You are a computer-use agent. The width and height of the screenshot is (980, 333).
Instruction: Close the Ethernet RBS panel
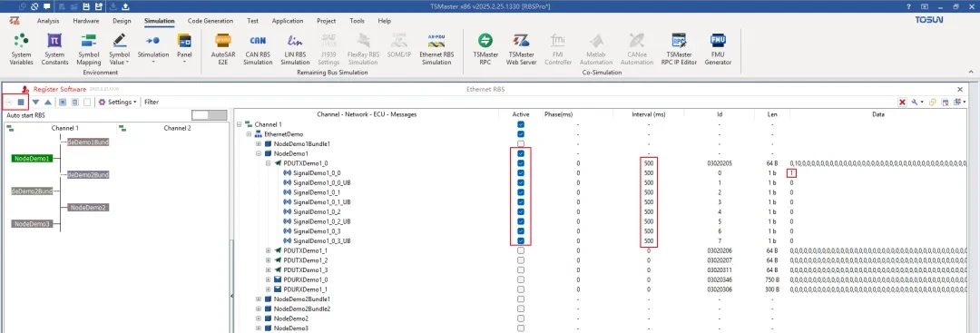[x=960, y=89]
